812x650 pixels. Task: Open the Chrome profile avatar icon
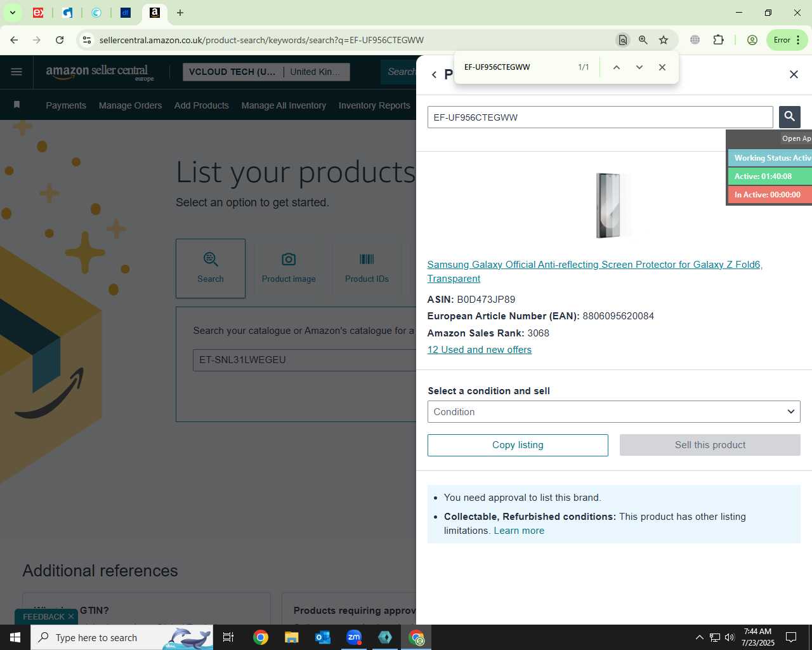coord(752,40)
